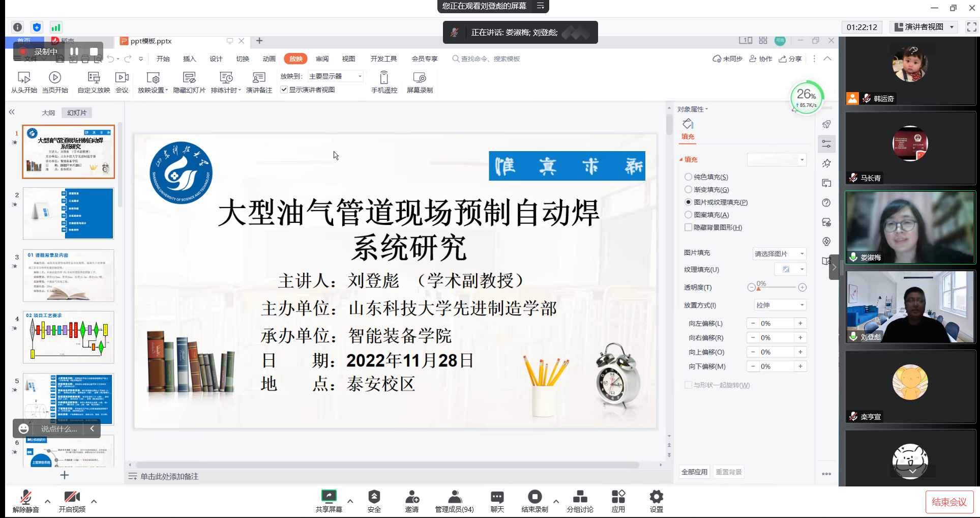The image size is (980, 518).
Task: Open meeting Settings gear icon
Action: [656, 497]
